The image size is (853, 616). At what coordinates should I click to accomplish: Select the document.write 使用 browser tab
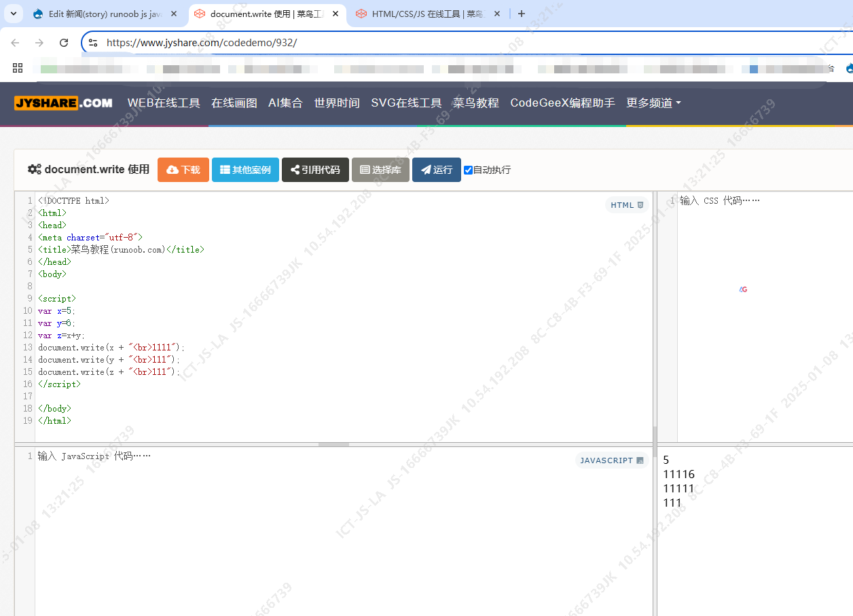(266, 14)
